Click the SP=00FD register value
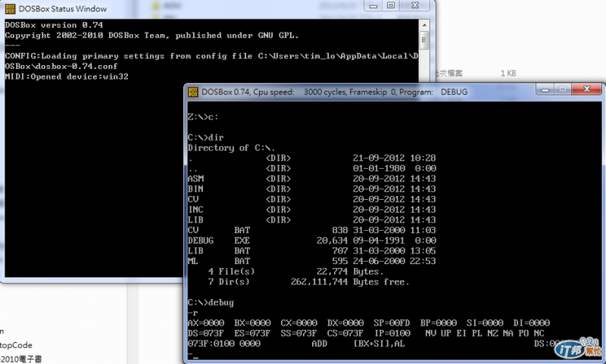606x364 pixels. click(x=392, y=323)
